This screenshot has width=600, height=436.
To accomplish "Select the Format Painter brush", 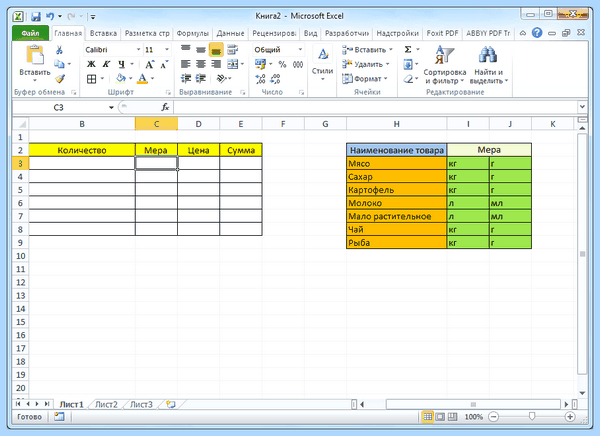I will (60, 78).
